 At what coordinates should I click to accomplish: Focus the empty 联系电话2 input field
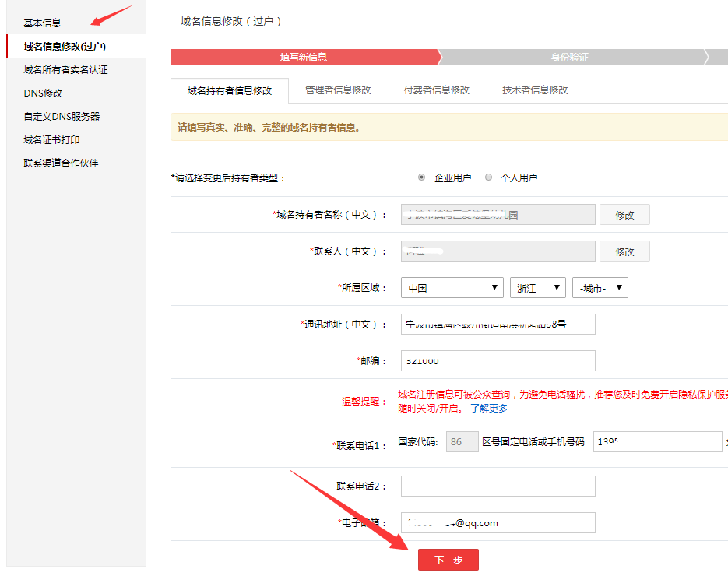point(498,486)
